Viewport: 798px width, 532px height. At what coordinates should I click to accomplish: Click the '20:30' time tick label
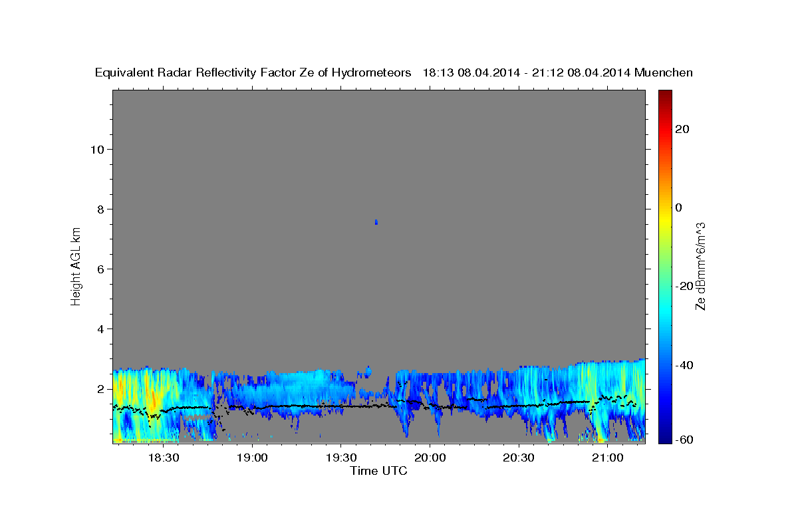click(x=518, y=458)
